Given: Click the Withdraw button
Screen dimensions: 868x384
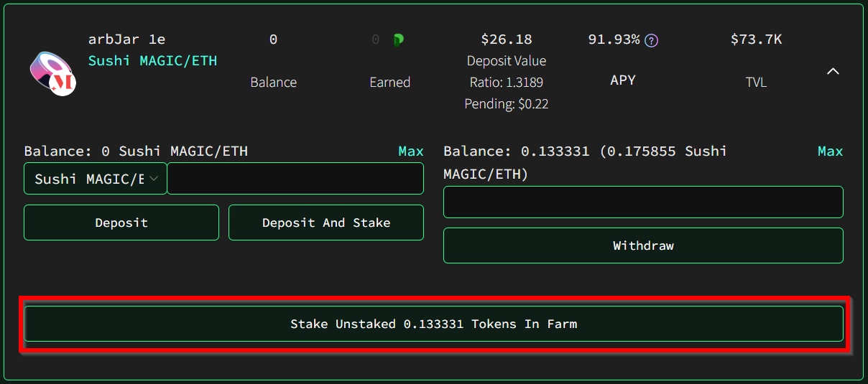Looking at the screenshot, I should [x=643, y=245].
